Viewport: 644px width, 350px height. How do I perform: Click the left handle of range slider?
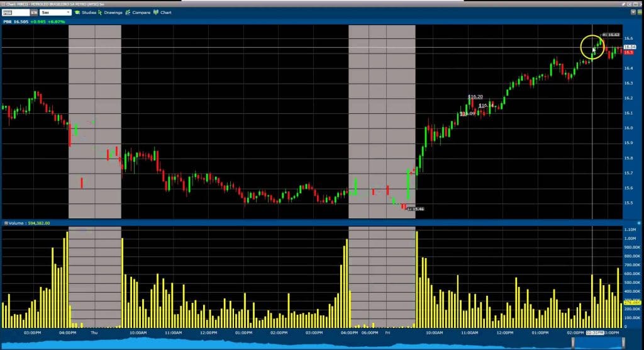[x=574, y=342]
